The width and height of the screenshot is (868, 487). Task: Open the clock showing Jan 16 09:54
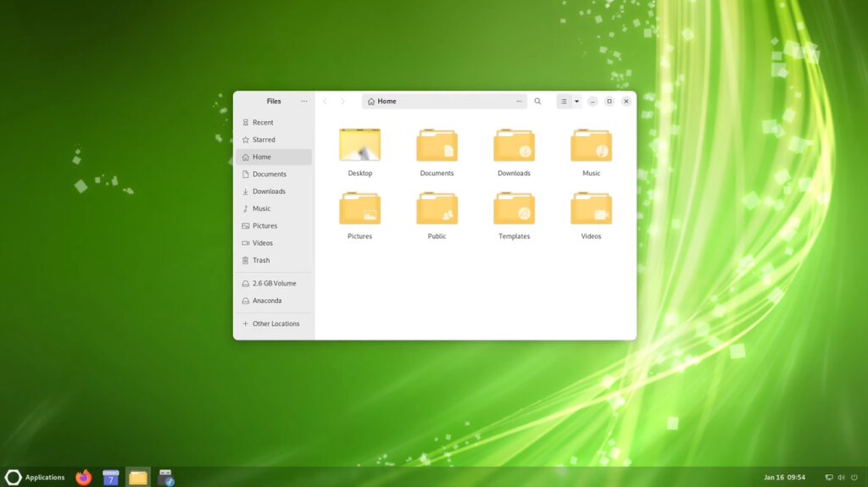[784, 477]
